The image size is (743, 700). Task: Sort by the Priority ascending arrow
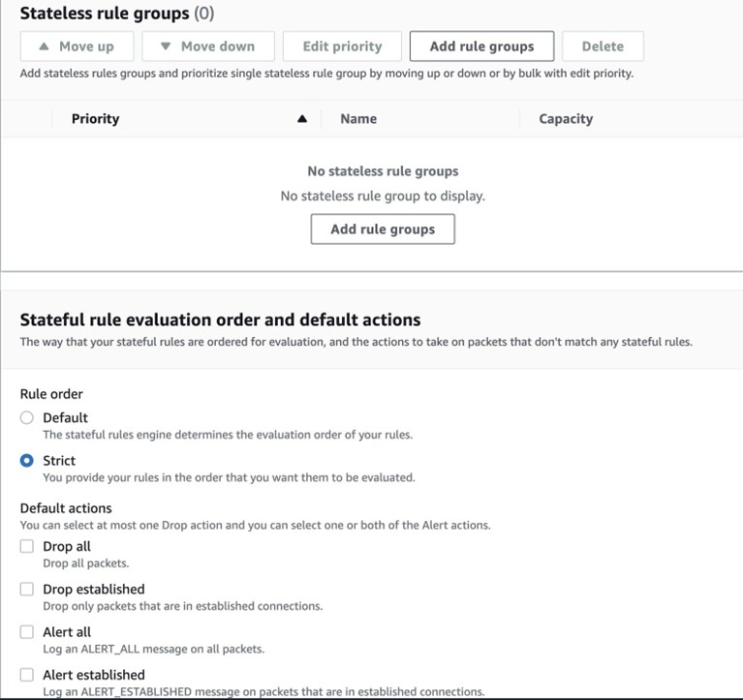pyautogui.click(x=301, y=119)
